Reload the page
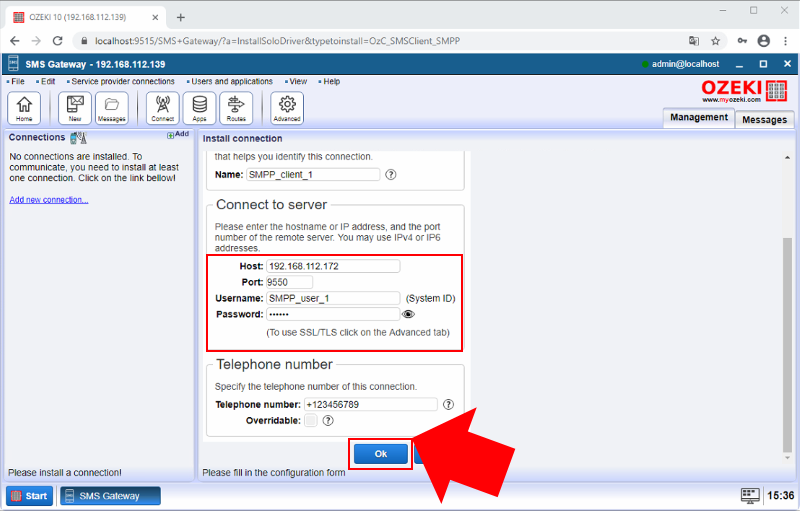The image size is (800, 511). [58, 41]
